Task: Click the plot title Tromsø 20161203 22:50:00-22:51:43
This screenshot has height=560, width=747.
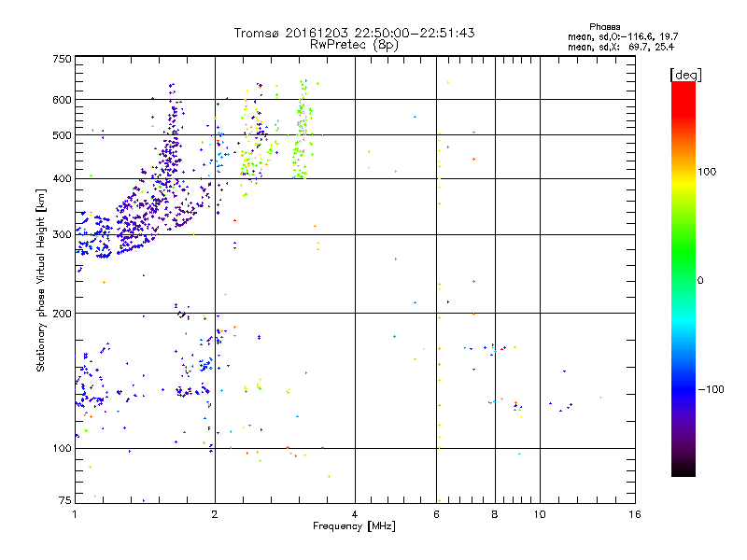Action: pyautogui.click(x=354, y=33)
